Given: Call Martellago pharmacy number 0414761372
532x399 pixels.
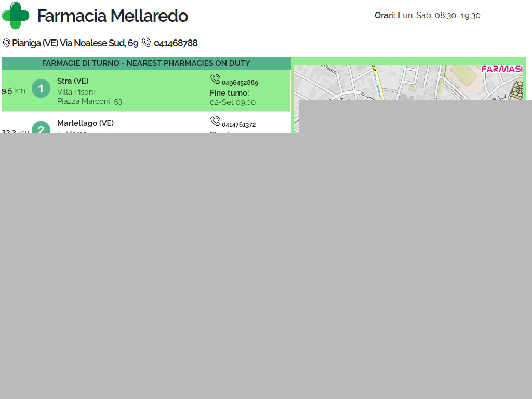Looking at the screenshot, I should [x=238, y=125].
